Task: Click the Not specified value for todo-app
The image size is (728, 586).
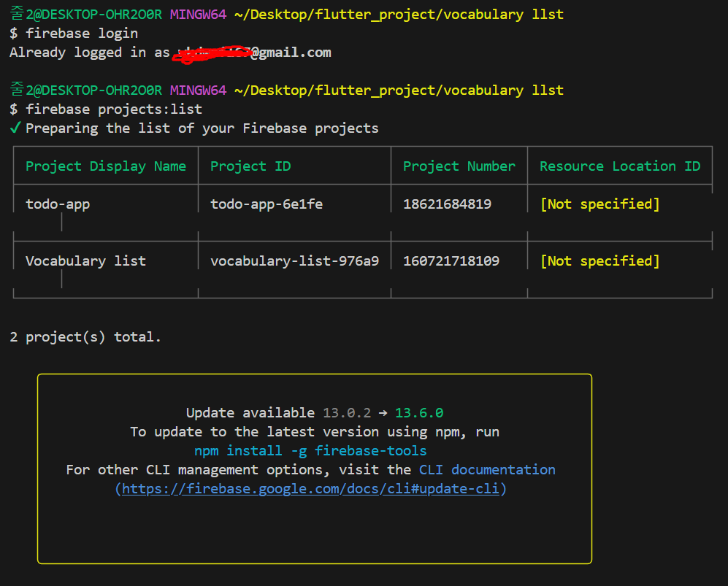Action: 600,204
